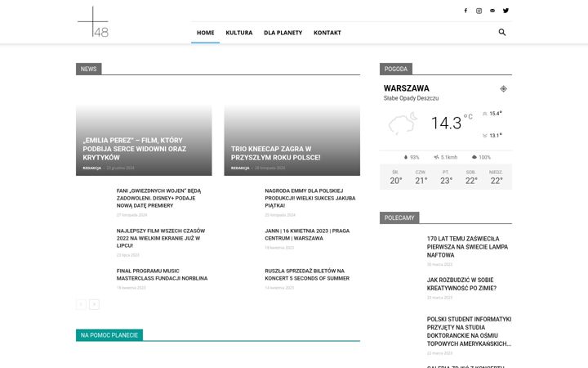This screenshot has height=368, width=588.
Task: Open the Instagram social icon
Action: point(479,11)
